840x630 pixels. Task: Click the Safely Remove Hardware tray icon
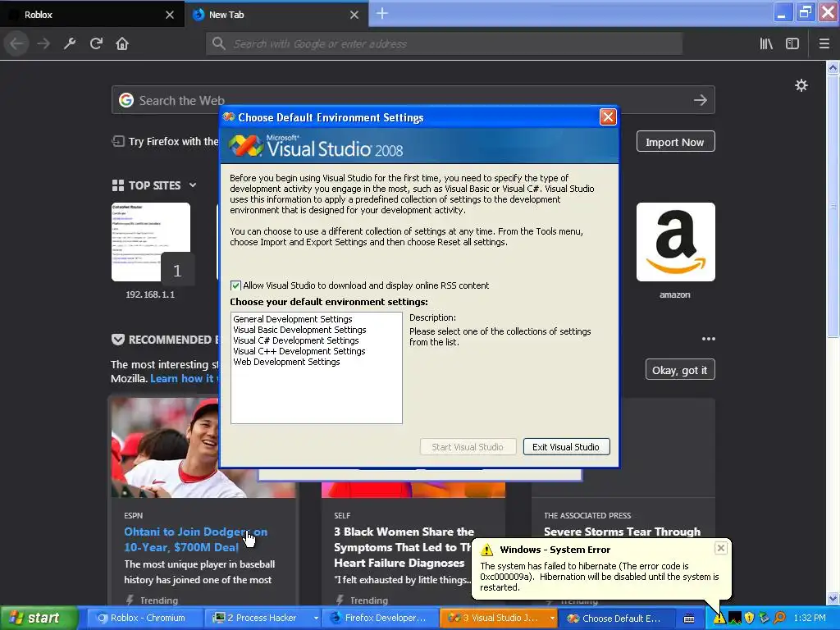(764, 619)
